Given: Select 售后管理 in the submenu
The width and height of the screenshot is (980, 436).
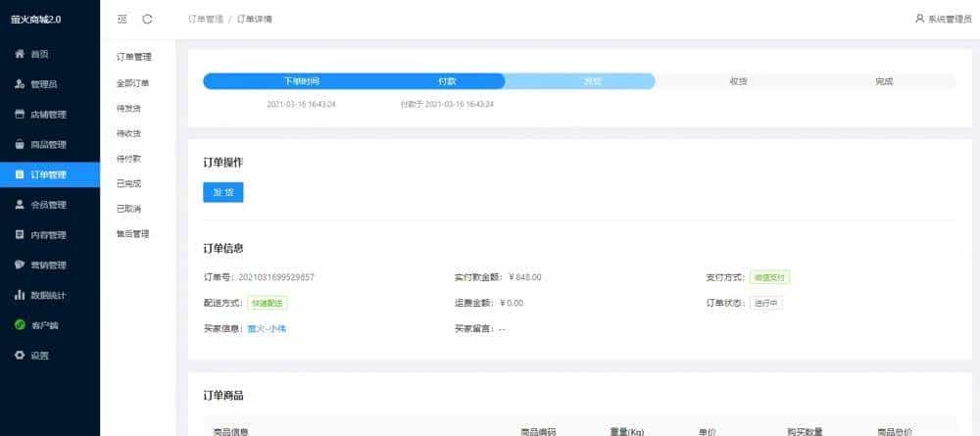Looking at the screenshot, I should pyautogui.click(x=133, y=233).
